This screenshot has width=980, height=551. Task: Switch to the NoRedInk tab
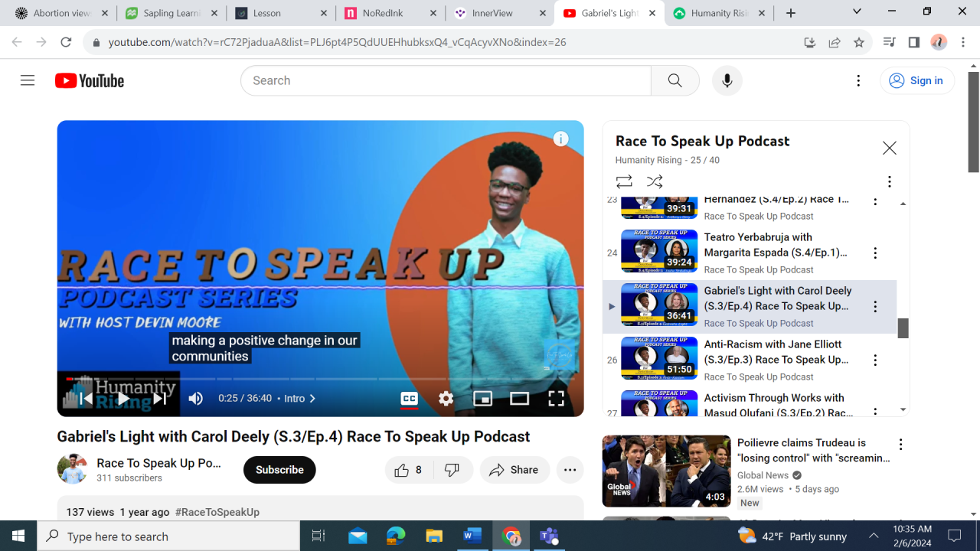[390, 13]
